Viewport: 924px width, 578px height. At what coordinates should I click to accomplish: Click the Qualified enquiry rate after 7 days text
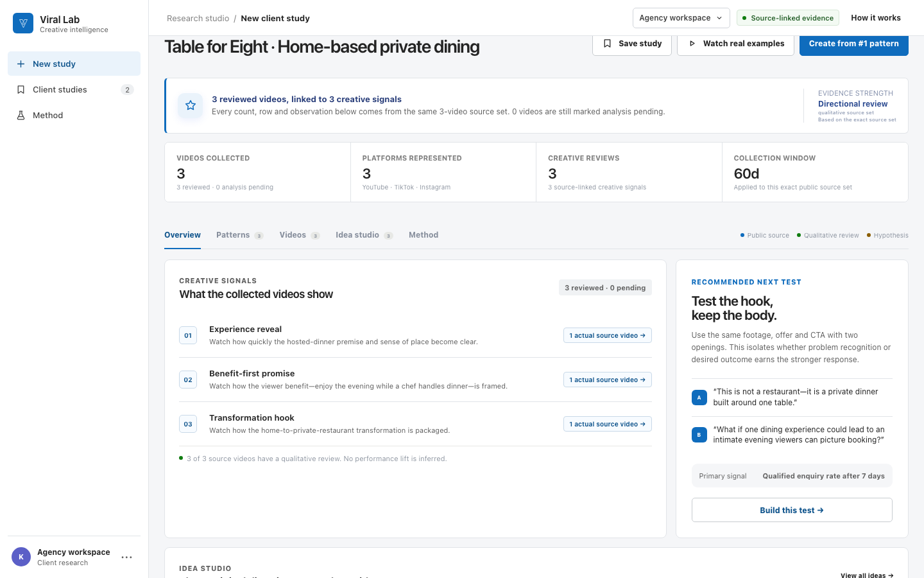(x=823, y=476)
